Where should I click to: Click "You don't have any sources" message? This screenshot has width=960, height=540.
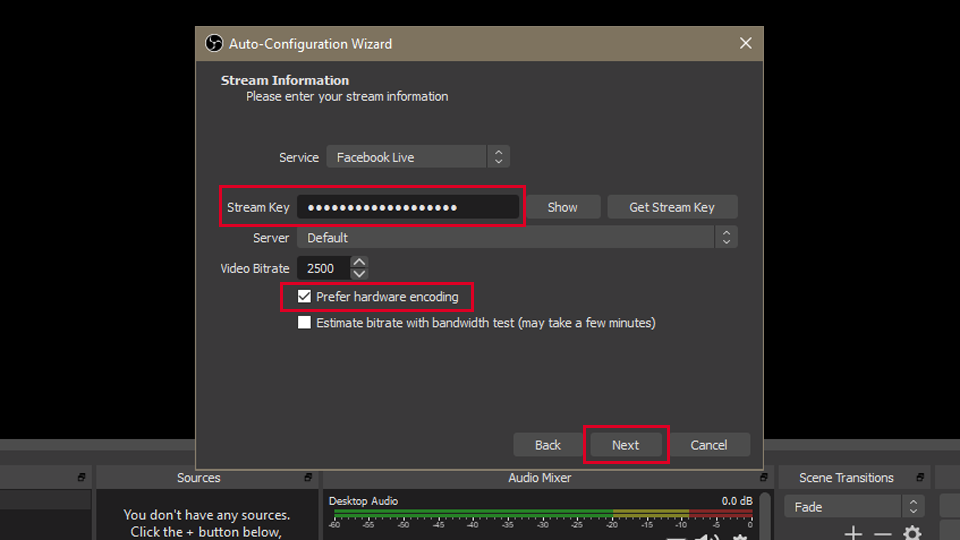(x=207, y=515)
